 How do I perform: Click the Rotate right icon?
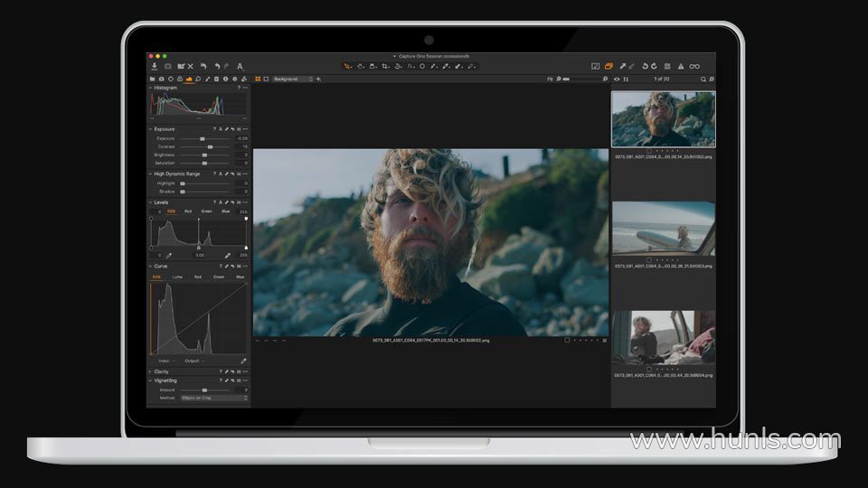[654, 66]
